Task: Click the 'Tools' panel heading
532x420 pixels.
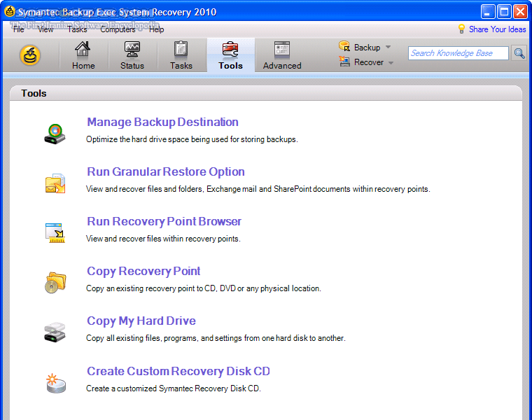Action: point(34,93)
